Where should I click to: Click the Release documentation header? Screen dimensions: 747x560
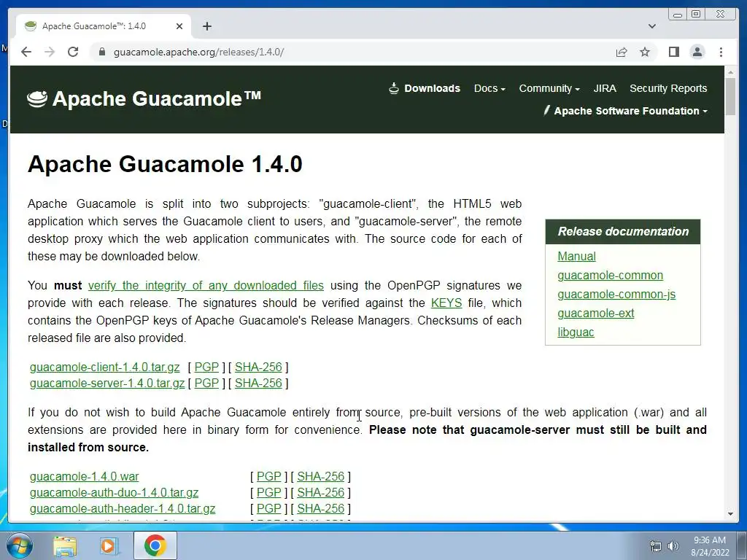pos(623,231)
